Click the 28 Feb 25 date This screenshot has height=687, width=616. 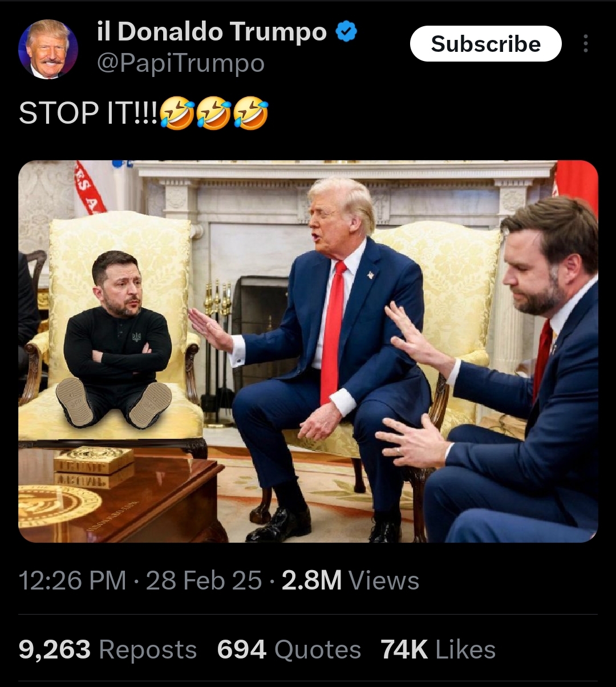tap(204, 580)
